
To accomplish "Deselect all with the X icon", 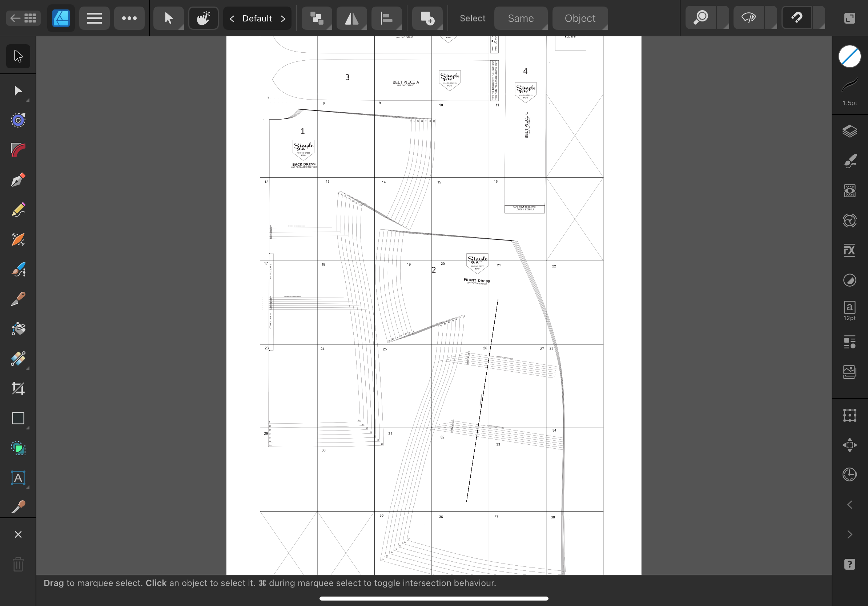I will tap(18, 534).
